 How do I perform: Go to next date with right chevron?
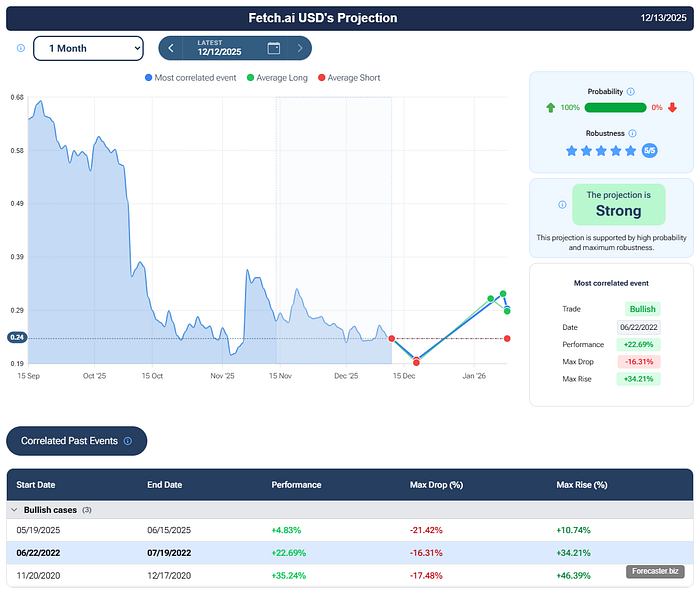300,48
